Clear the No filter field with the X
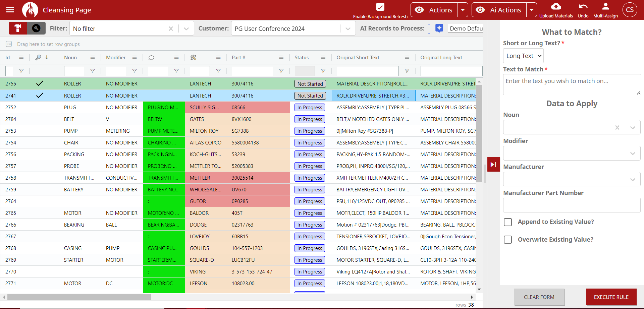This screenshot has height=309, width=644. pos(171,28)
